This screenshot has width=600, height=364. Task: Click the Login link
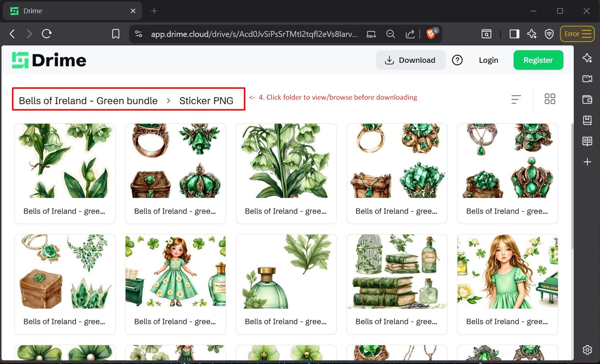click(488, 60)
